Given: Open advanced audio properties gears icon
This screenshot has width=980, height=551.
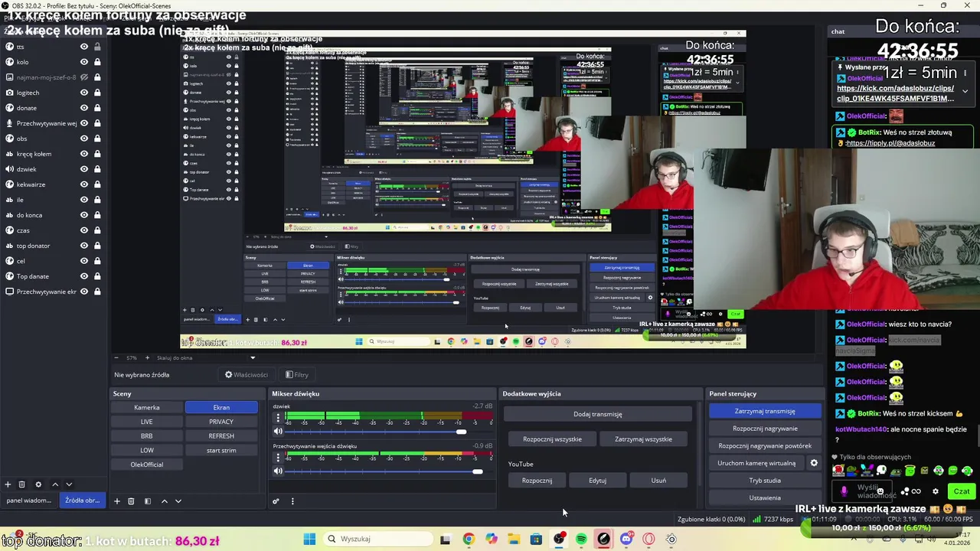Looking at the screenshot, I should tap(276, 501).
